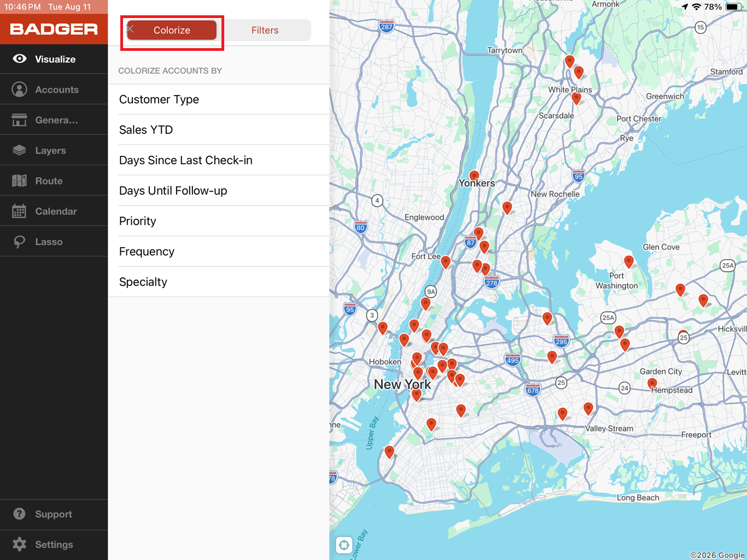This screenshot has width=747, height=560.
Task: Colorize accounts by Frequency
Action: (x=219, y=252)
